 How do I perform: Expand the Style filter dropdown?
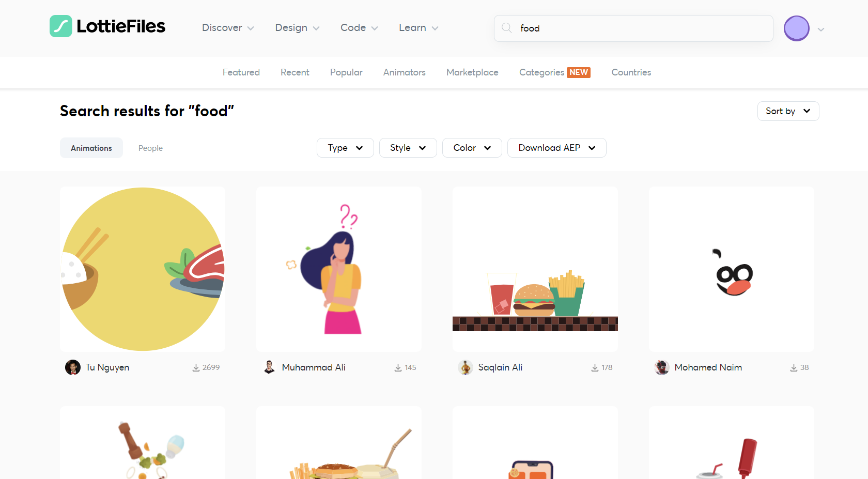coord(408,148)
